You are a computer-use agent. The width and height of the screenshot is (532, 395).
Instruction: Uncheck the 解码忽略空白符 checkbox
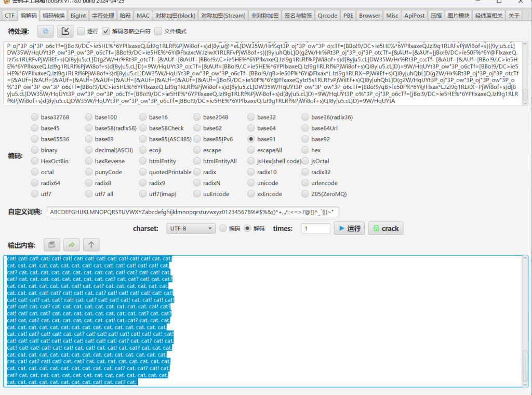pyautogui.click(x=106, y=31)
